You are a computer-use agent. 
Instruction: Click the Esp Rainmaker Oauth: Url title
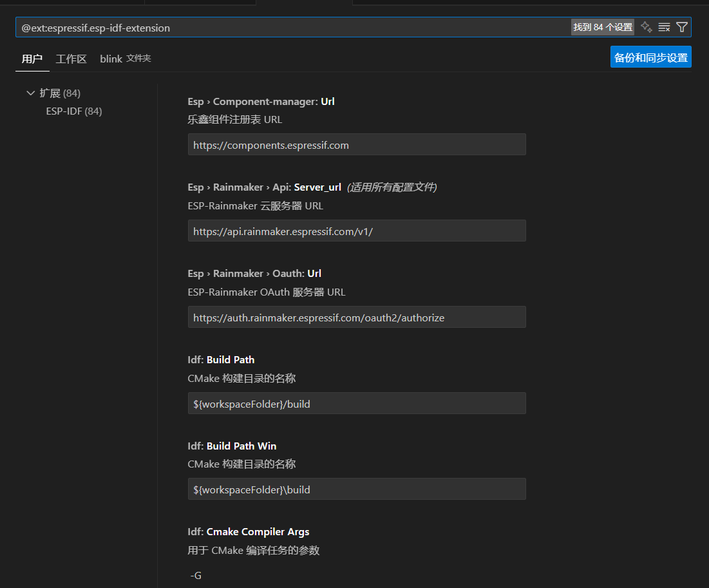pyautogui.click(x=254, y=274)
